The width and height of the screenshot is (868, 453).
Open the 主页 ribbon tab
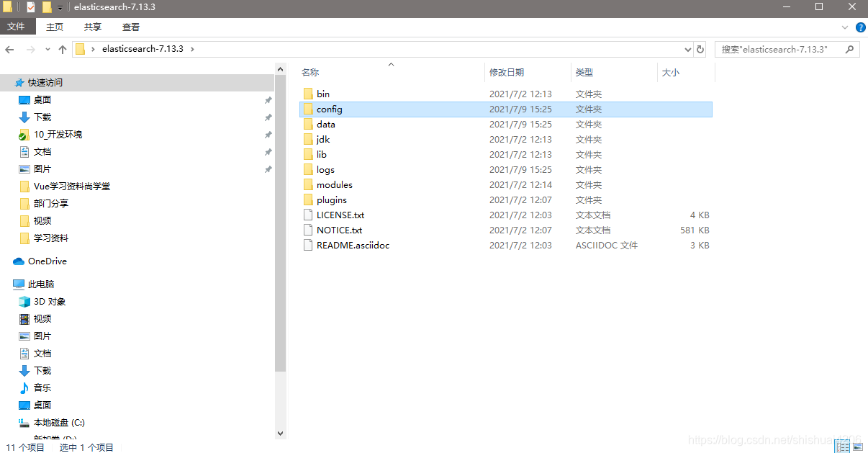[55, 27]
